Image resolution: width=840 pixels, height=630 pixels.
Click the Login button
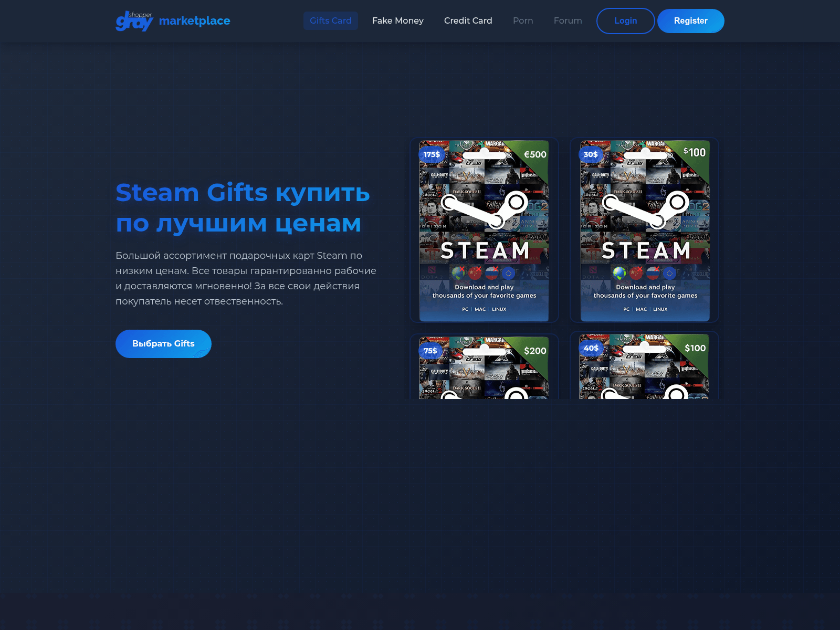pyautogui.click(x=626, y=21)
